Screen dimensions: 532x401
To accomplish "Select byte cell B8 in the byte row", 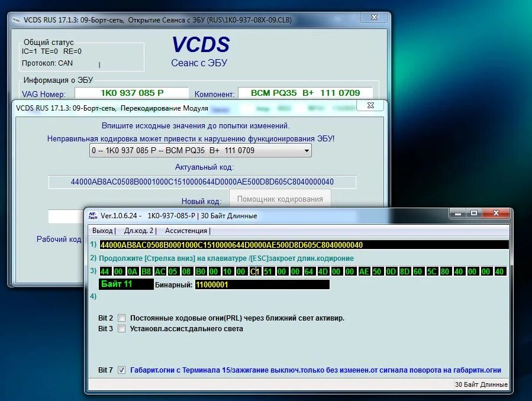I will (146, 271).
